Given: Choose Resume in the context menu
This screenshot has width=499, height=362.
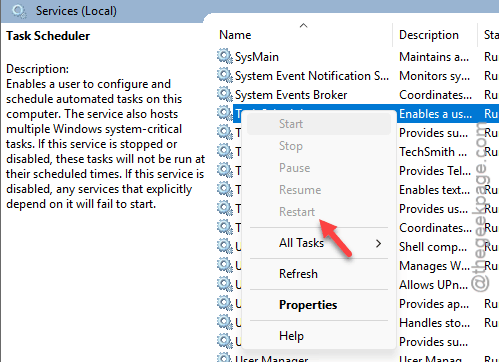Looking at the screenshot, I should pos(319,190).
